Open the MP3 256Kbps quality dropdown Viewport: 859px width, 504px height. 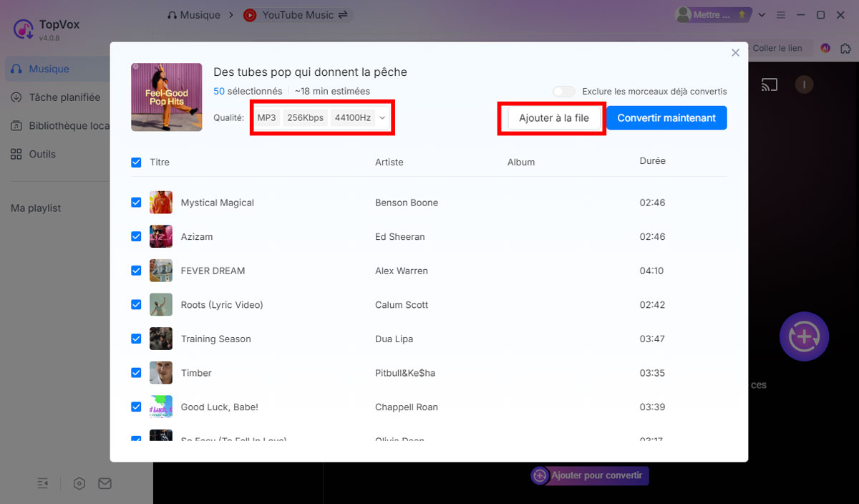321,117
